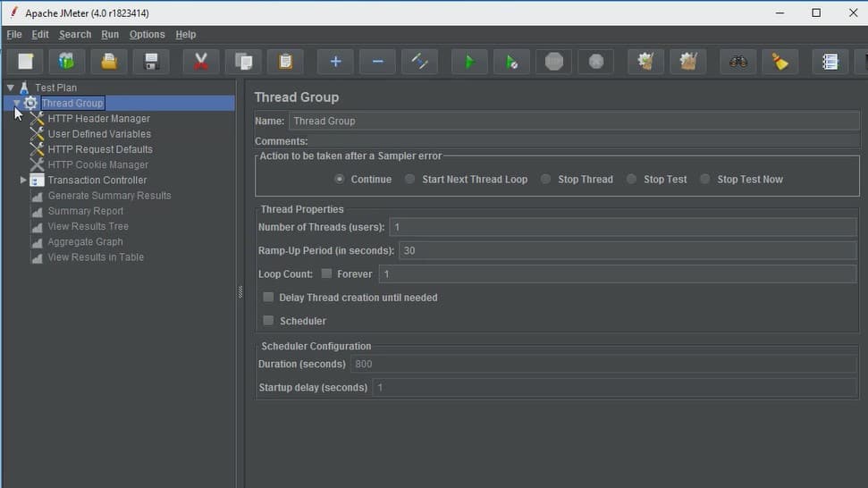Enable Delay Thread creation until needed
This screenshot has width=868, height=488.
coord(268,297)
